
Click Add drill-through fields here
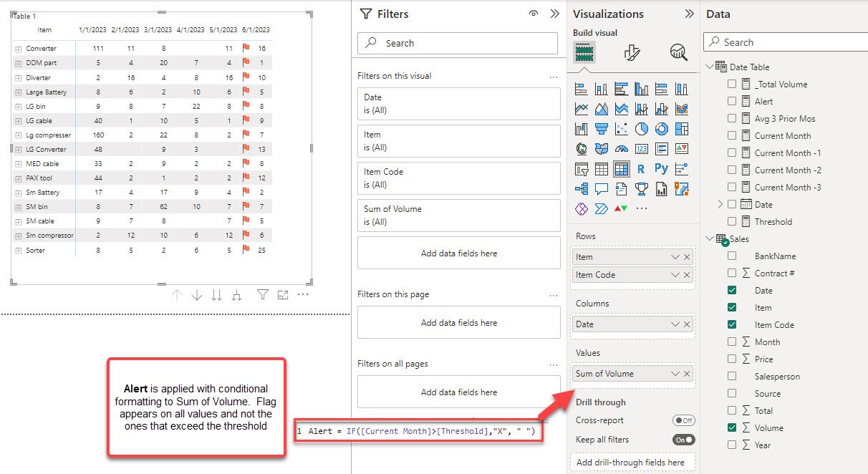tap(632, 463)
